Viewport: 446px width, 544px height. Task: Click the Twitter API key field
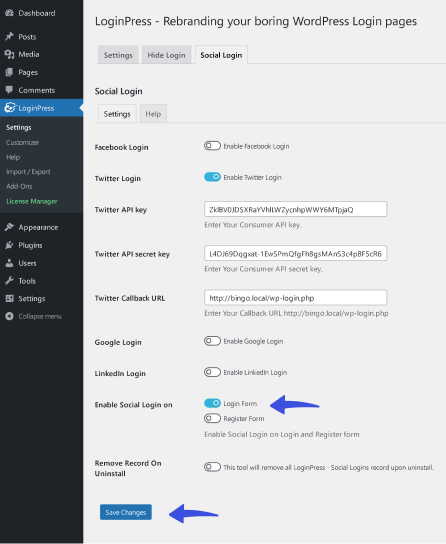click(x=295, y=209)
